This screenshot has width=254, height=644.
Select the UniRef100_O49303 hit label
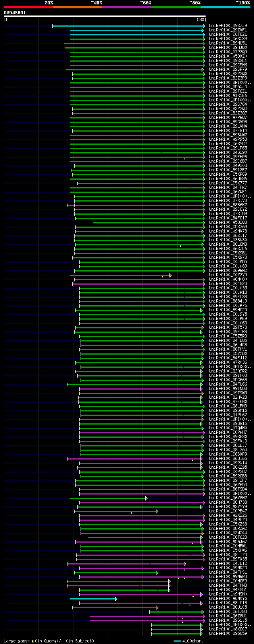point(228,165)
